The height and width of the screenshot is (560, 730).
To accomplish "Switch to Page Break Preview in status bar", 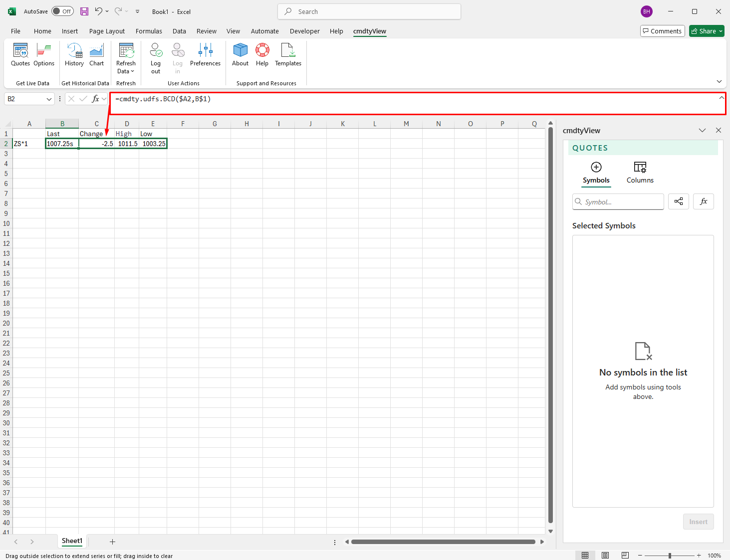I will [625, 556].
